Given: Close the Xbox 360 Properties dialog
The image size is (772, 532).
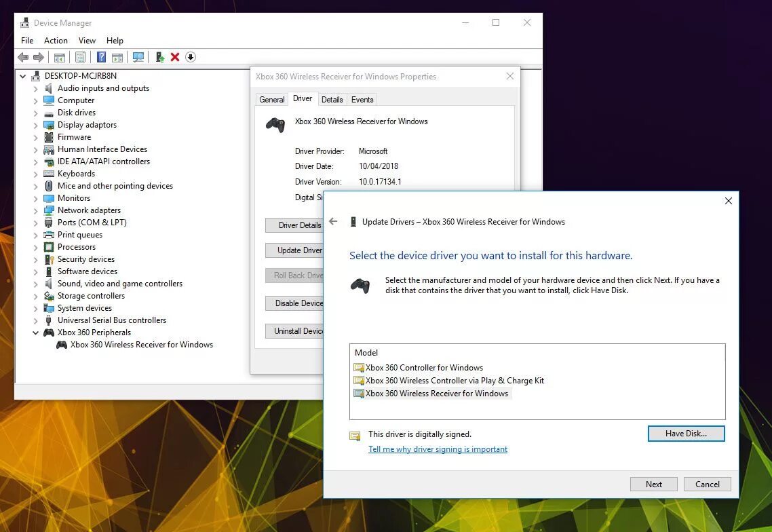Looking at the screenshot, I should (x=510, y=77).
